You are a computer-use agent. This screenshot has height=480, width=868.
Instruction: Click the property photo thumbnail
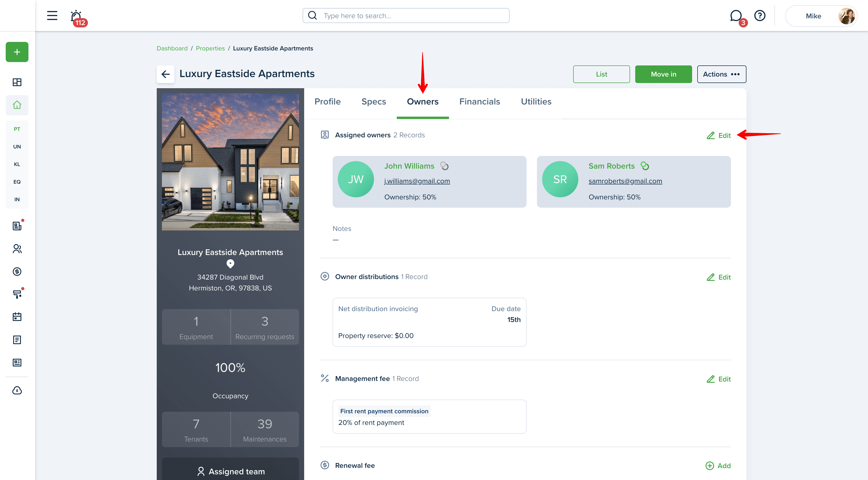pyautogui.click(x=230, y=162)
